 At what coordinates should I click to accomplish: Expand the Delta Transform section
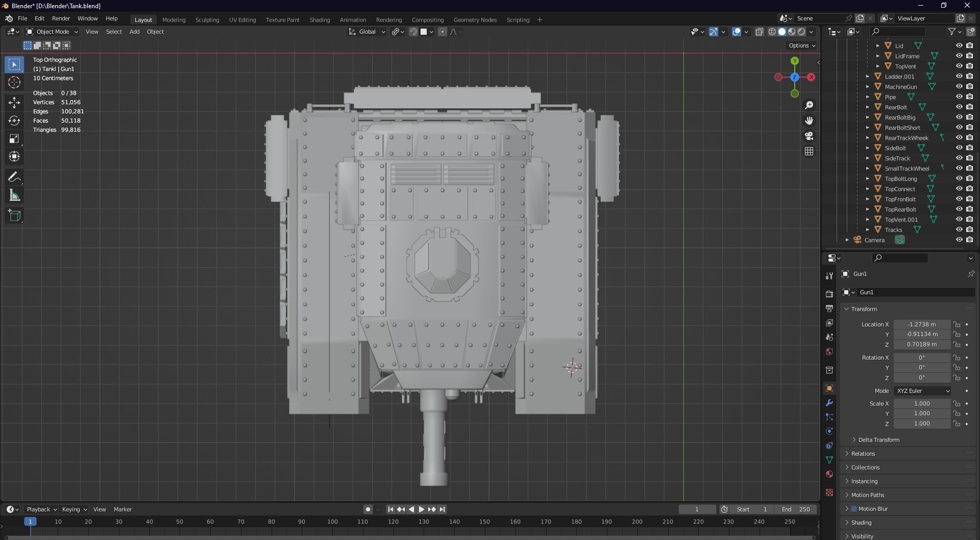(x=878, y=440)
